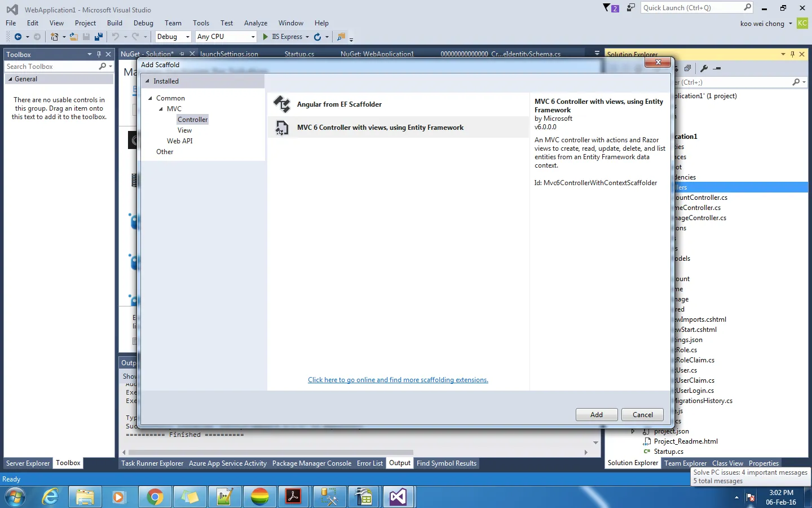Click the Save All toolbar icon
Image resolution: width=812 pixels, height=508 pixels.
coord(99,37)
